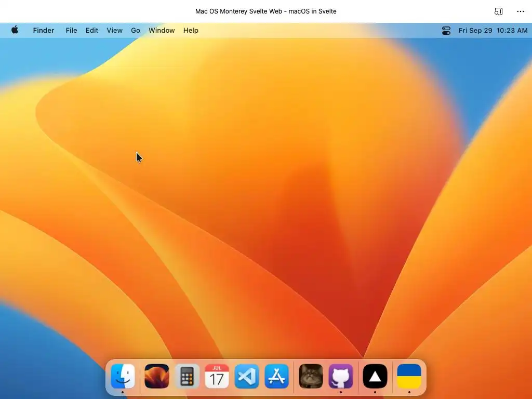Open Control Center in menu bar
The image size is (532, 399).
[446, 31]
